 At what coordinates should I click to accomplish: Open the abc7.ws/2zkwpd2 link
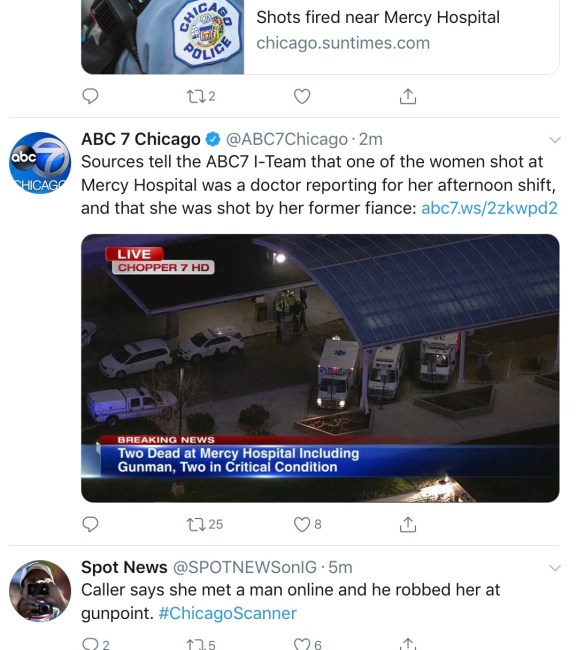click(x=489, y=208)
